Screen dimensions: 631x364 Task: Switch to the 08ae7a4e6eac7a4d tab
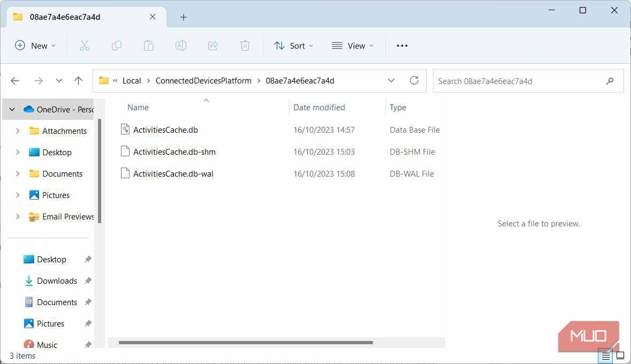[80, 17]
